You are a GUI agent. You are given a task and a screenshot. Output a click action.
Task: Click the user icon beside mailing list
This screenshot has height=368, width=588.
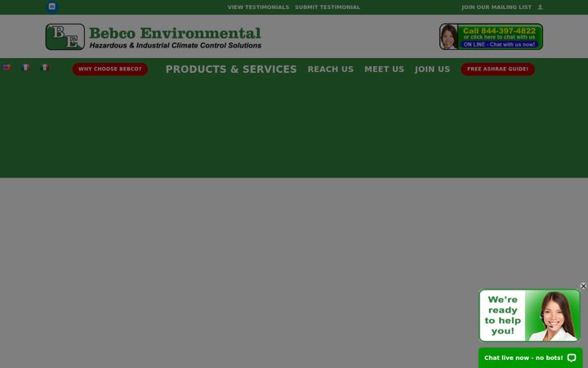[540, 7]
